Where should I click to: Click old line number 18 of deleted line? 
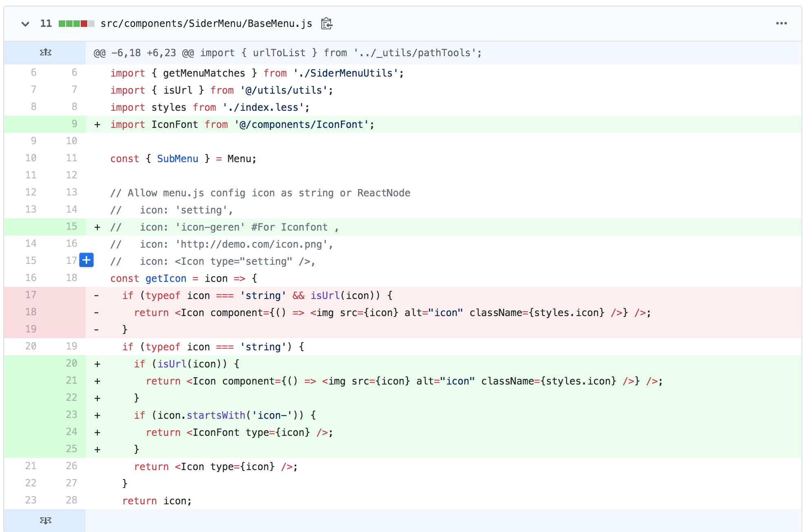click(31, 312)
